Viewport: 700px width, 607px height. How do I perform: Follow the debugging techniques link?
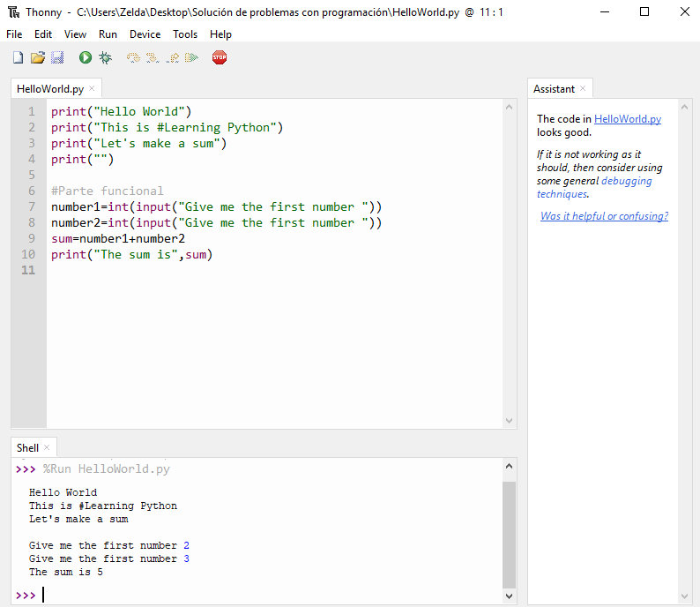click(x=626, y=181)
